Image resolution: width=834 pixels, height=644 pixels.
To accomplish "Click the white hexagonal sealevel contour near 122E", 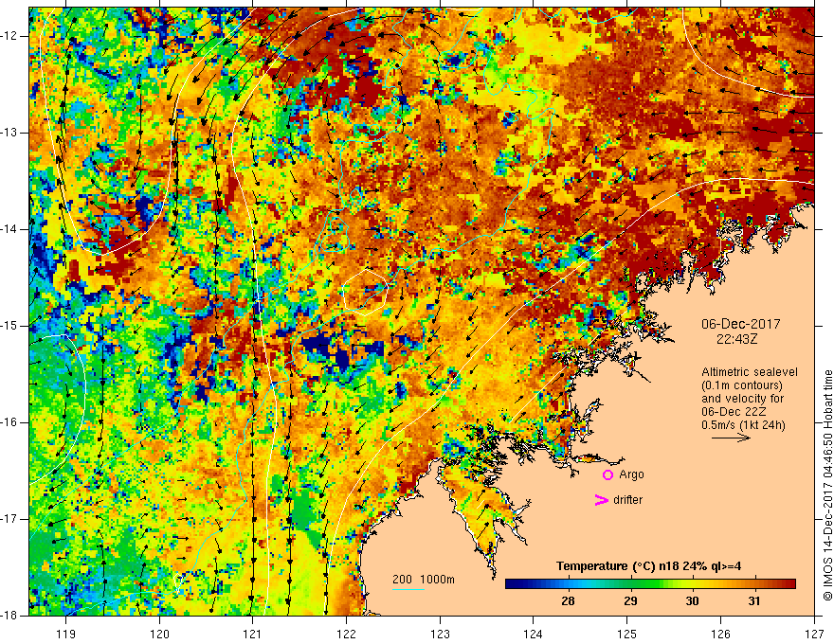I will pos(365,292).
